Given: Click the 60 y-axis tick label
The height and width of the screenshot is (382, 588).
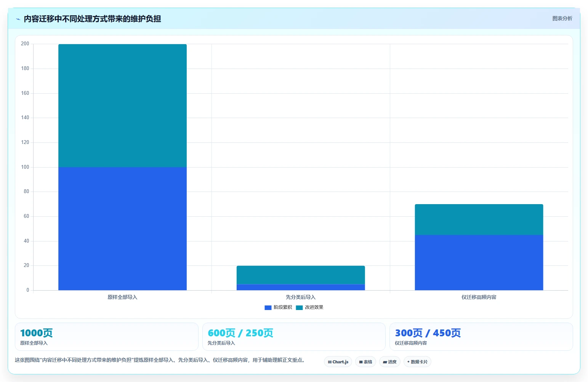Looking at the screenshot, I should pos(26,216).
